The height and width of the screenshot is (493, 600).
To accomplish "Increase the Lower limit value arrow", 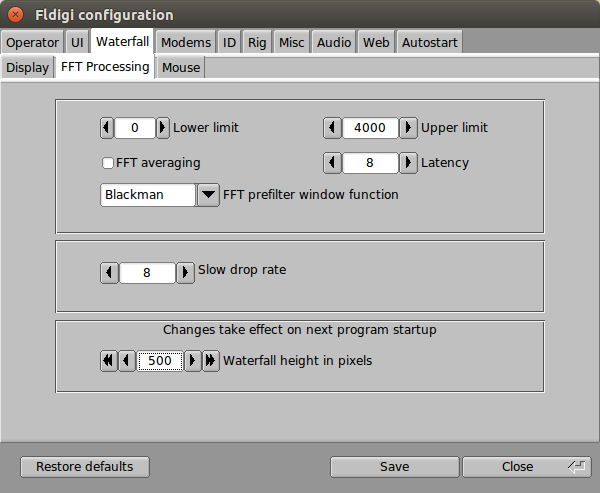I will 163,128.
